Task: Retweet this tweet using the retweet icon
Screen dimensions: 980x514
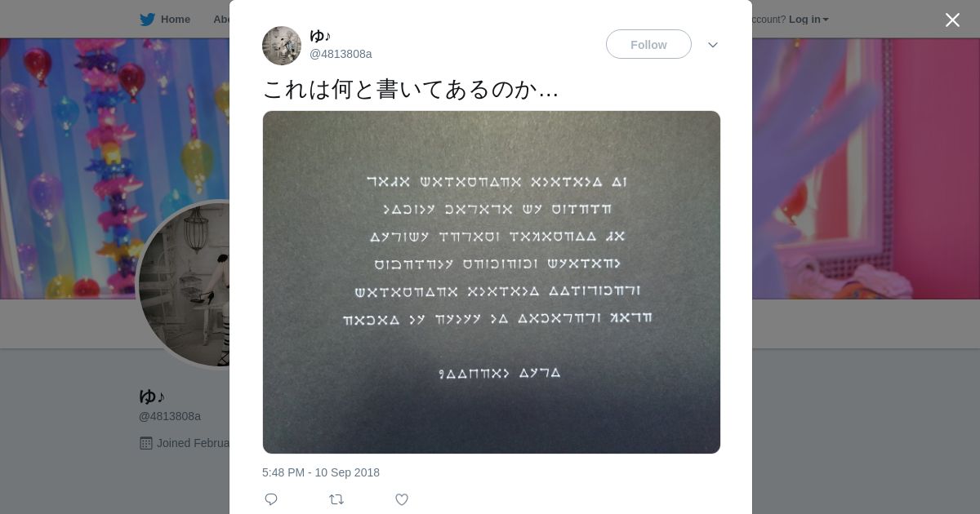Action: [336, 499]
